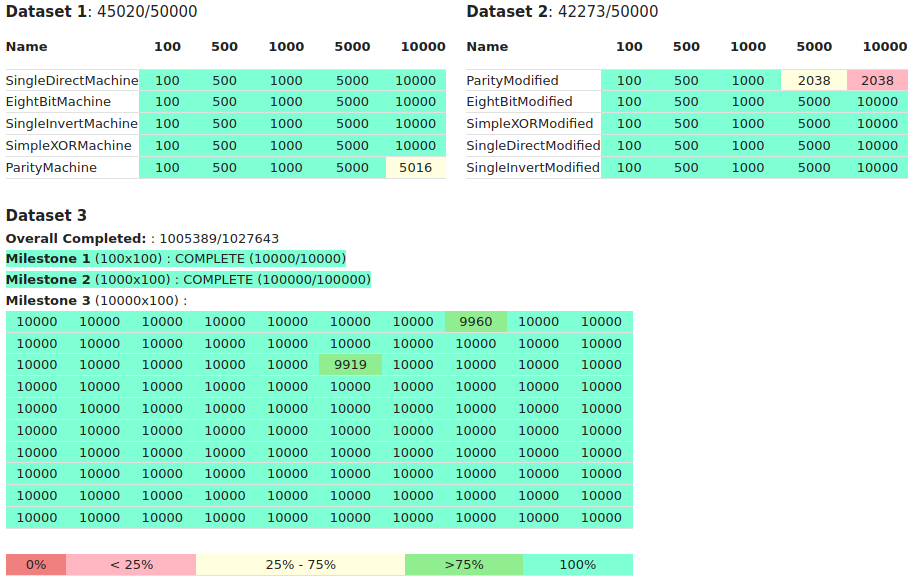Click the Milestone 3 (10000x100) label
The height and width of the screenshot is (581, 916).
[96, 301]
